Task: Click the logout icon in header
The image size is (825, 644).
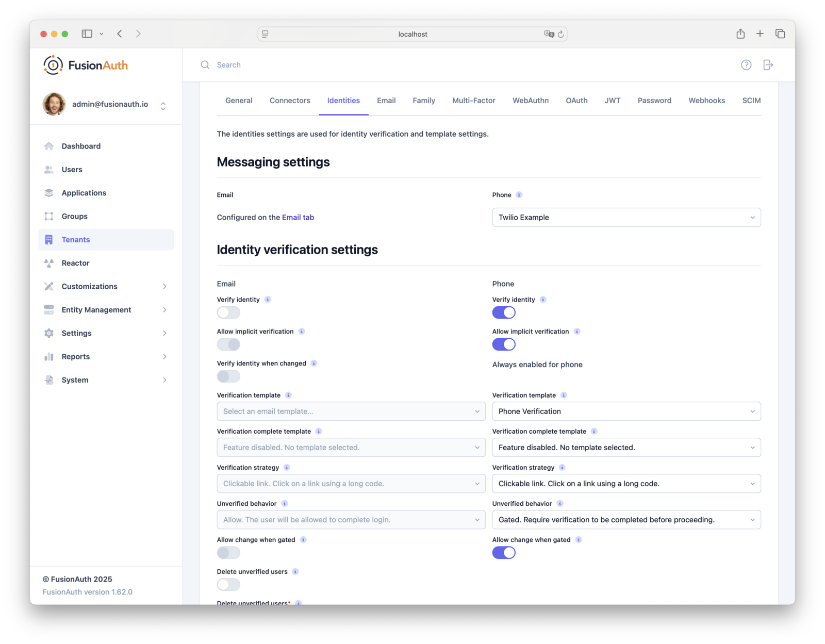Action: pos(768,65)
